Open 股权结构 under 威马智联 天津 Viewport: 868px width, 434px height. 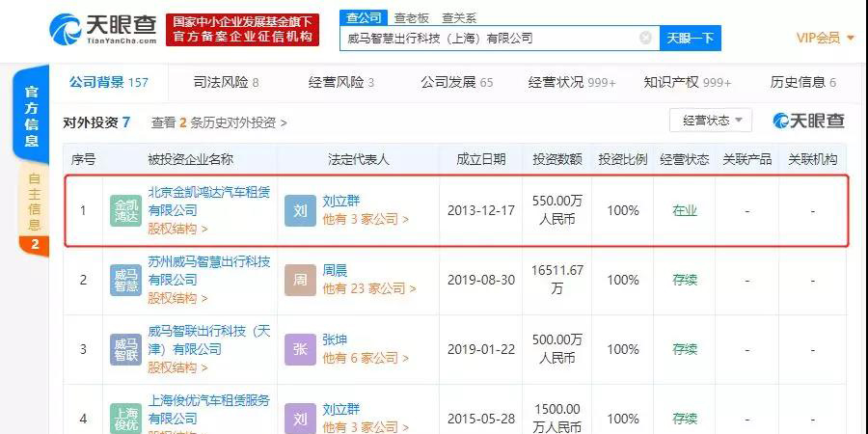pos(177,367)
